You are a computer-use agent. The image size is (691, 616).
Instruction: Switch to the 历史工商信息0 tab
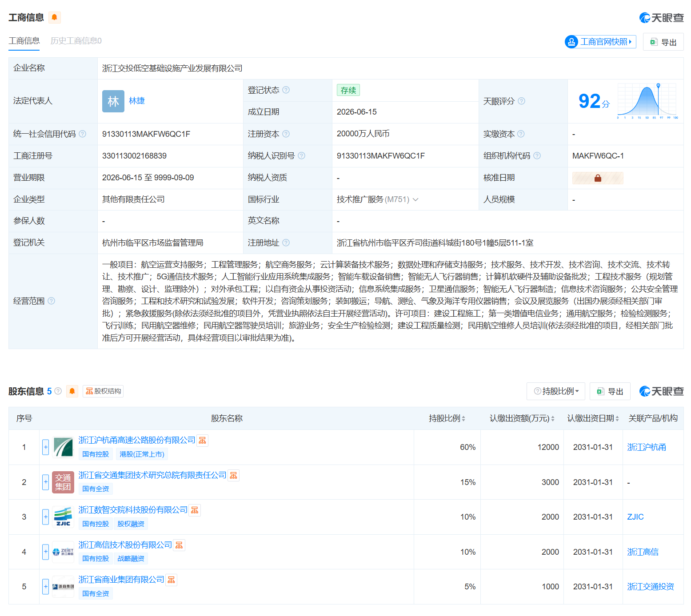pos(76,41)
